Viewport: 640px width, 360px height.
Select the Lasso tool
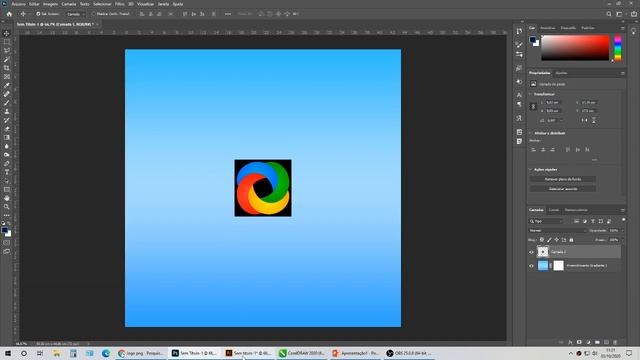[x=7, y=51]
